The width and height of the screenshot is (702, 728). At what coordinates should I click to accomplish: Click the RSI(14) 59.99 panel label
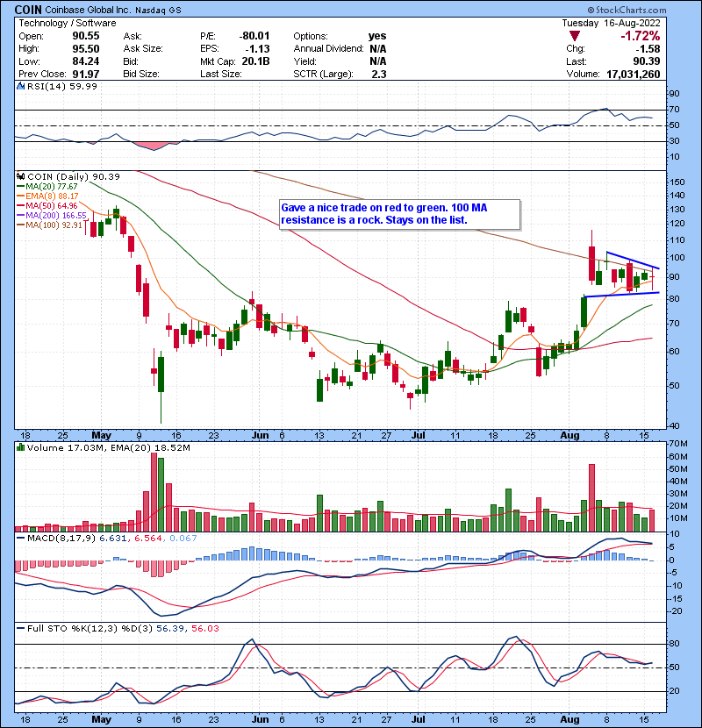coord(61,86)
